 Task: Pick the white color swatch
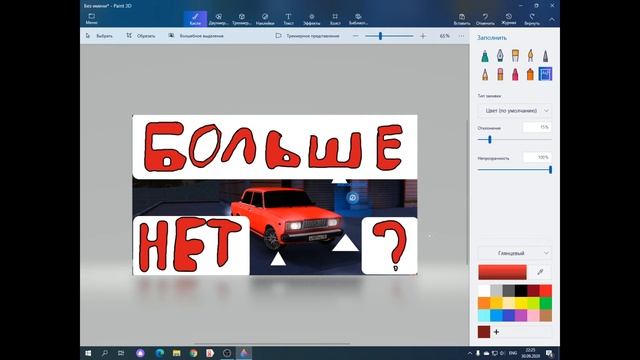click(484, 291)
